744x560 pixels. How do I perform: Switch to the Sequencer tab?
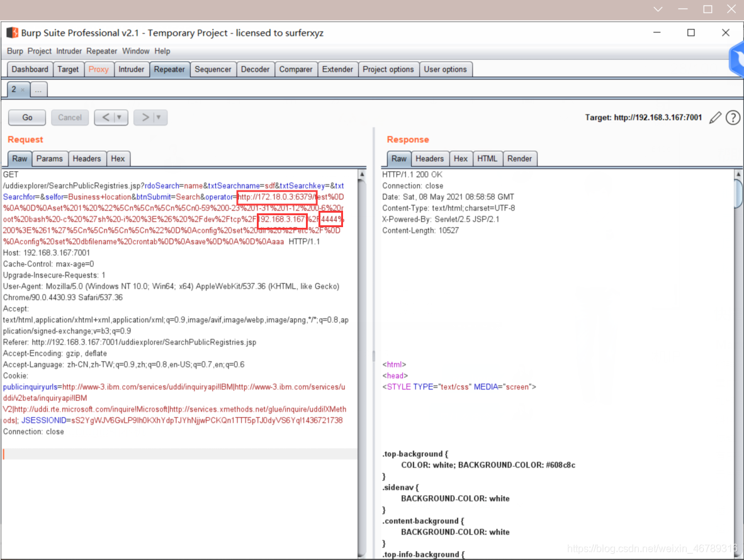pyautogui.click(x=213, y=69)
